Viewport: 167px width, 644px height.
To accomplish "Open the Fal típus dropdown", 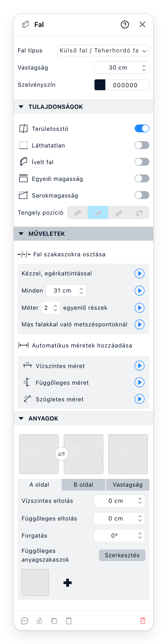I will coord(103,50).
